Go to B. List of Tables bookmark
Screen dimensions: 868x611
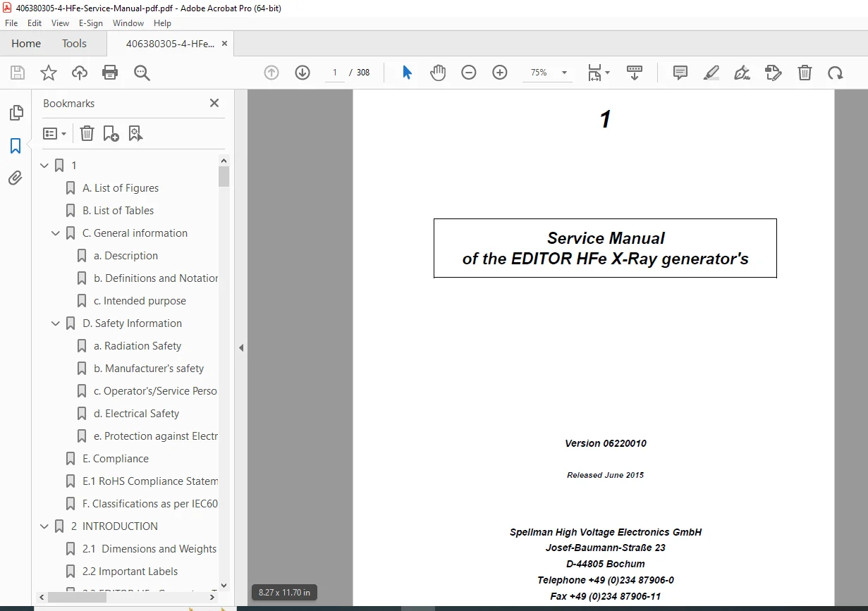point(118,211)
